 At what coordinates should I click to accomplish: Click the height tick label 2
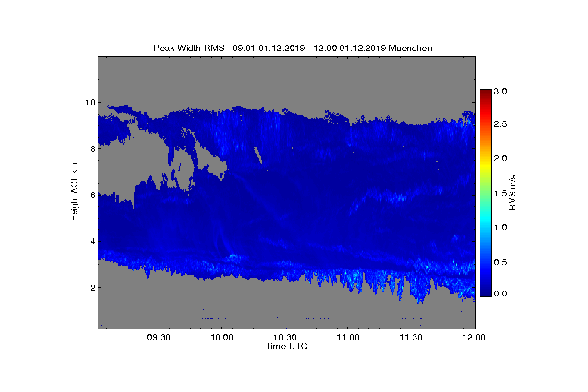coord(92,287)
